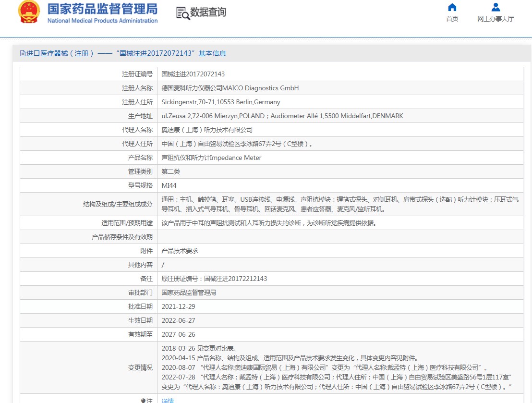Select the change entry dated 2022-07-28
The image size is (532, 403).
pyautogui.click(x=337, y=381)
